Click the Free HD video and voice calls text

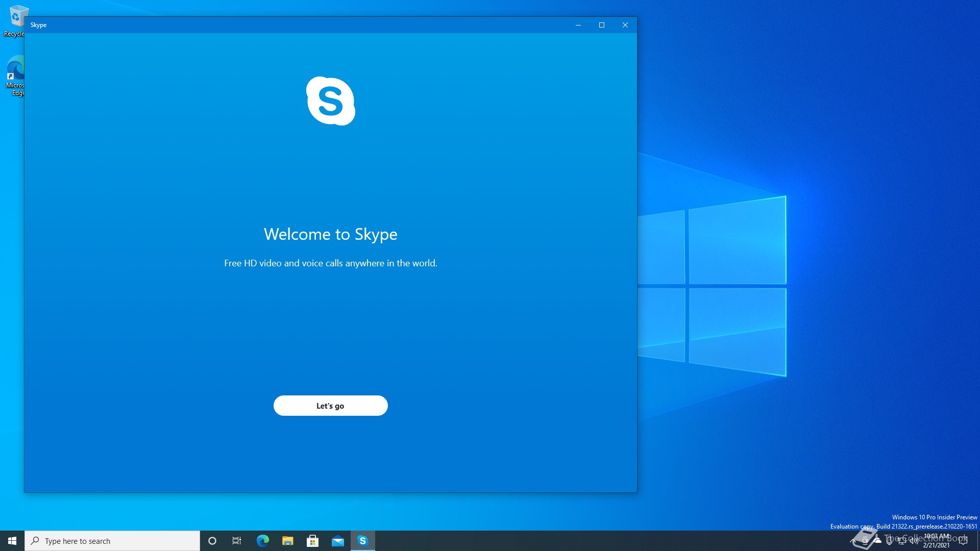click(x=331, y=263)
